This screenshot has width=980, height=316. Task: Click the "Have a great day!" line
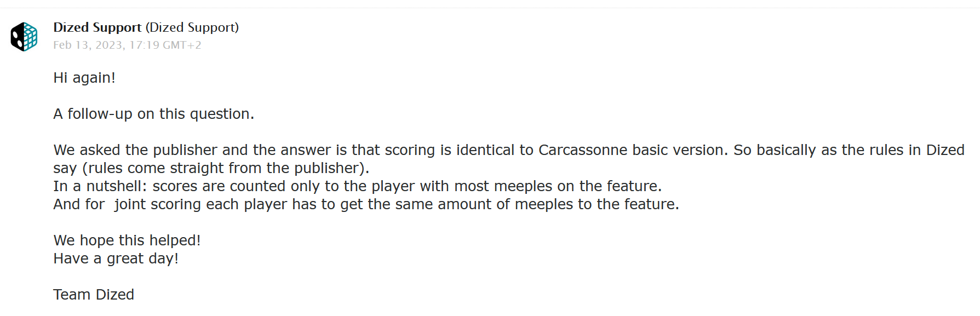coord(116,258)
